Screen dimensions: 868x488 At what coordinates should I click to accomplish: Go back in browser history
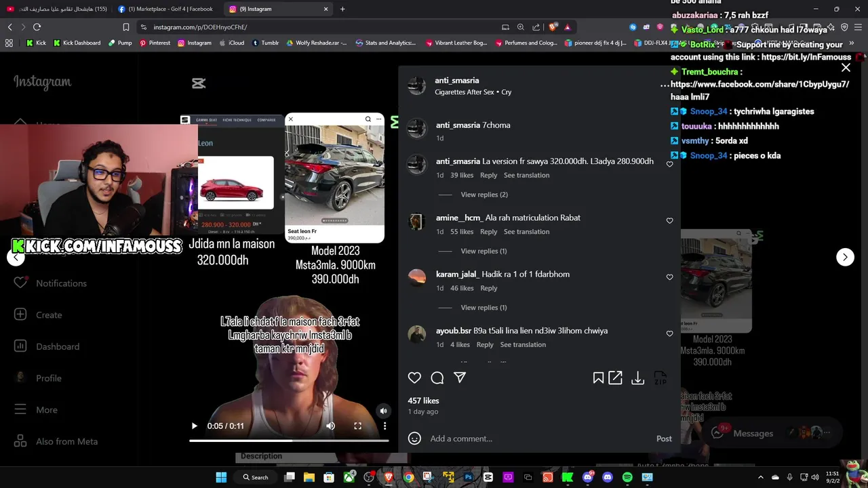pos(9,27)
